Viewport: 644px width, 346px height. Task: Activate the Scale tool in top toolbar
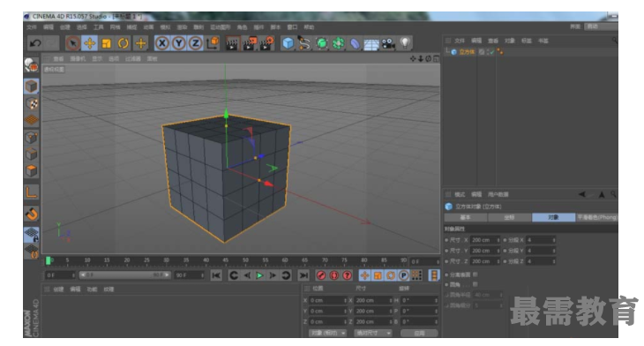click(107, 43)
